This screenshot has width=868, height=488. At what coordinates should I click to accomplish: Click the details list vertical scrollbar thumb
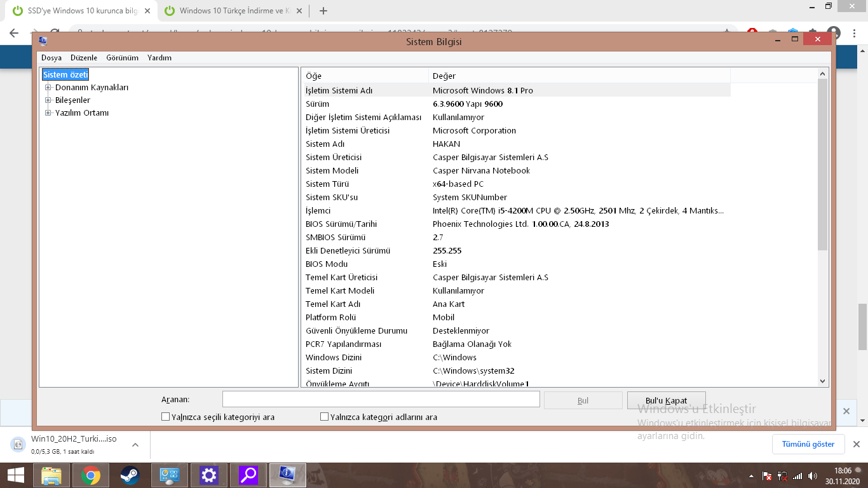tap(823, 164)
